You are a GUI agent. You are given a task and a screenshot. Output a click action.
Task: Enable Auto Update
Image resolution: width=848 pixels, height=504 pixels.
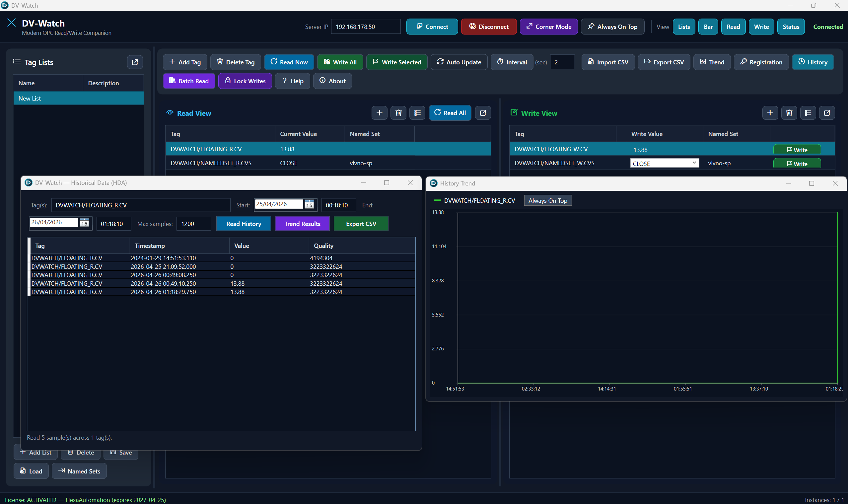click(459, 62)
